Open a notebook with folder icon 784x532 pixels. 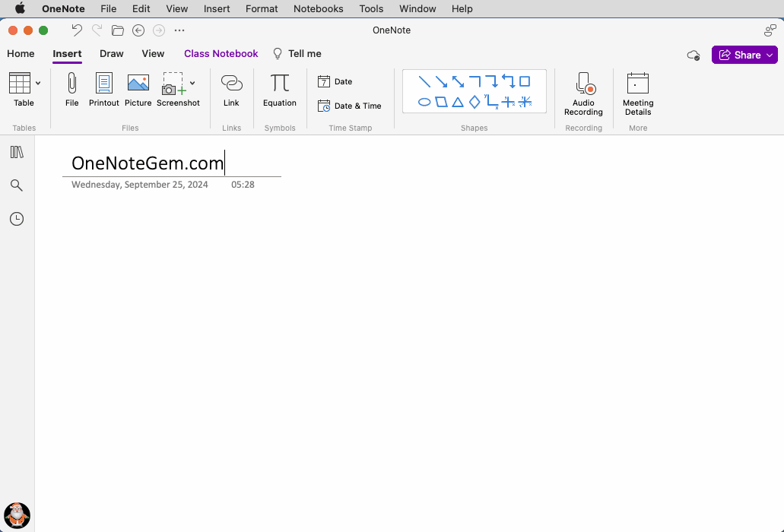coord(118,30)
